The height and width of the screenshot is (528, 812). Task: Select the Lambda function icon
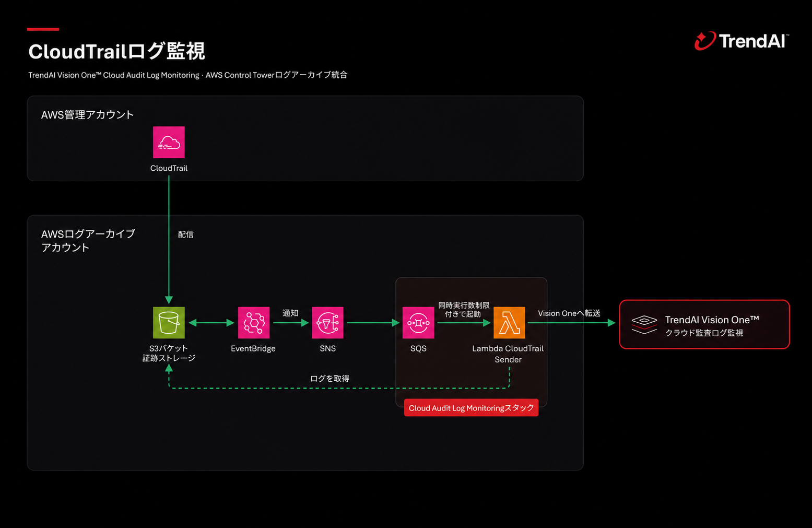tap(509, 323)
